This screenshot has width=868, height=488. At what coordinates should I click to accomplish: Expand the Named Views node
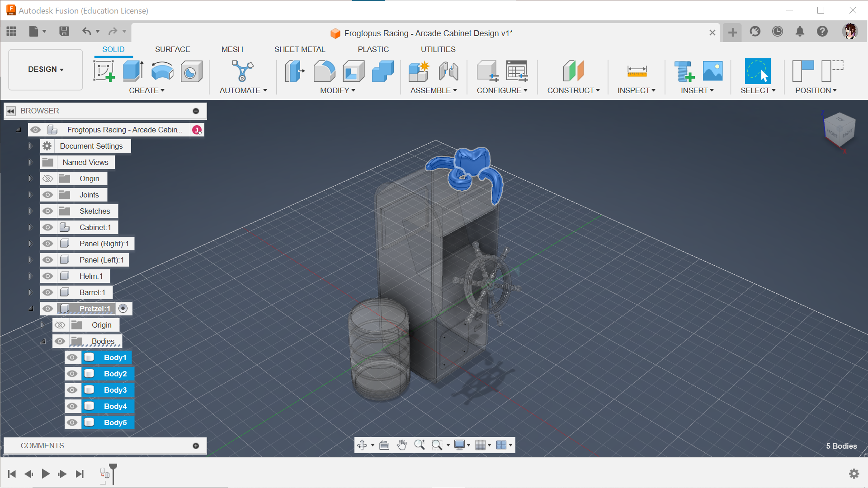[x=30, y=162]
